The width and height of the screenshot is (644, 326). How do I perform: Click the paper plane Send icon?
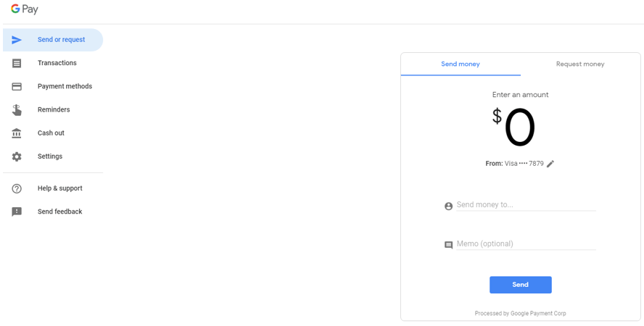17,40
